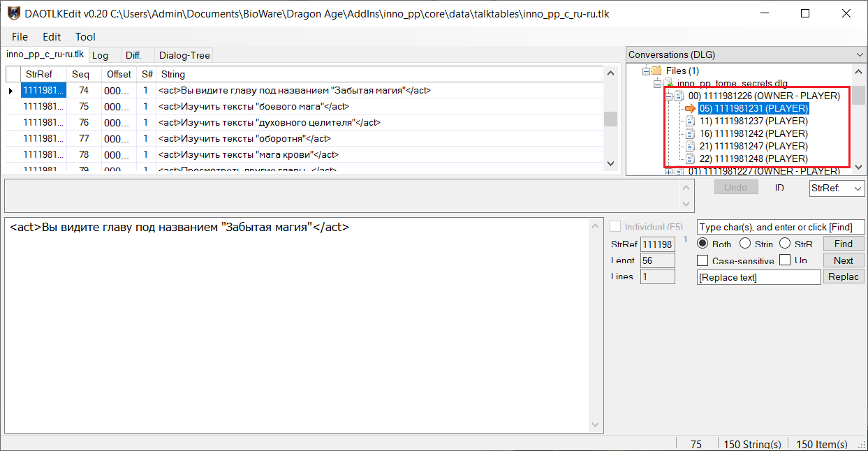
Task: Click document icon of node 00) 1111981226
Action: click(x=679, y=96)
